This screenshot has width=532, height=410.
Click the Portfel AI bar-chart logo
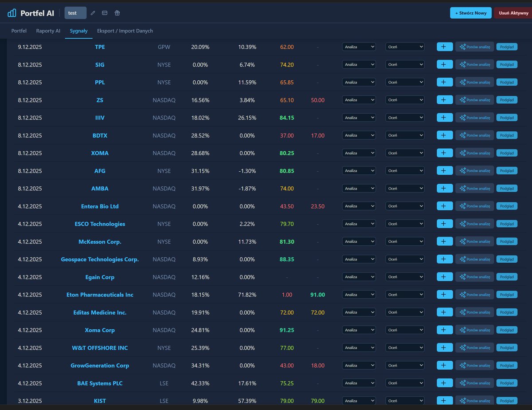point(12,13)
